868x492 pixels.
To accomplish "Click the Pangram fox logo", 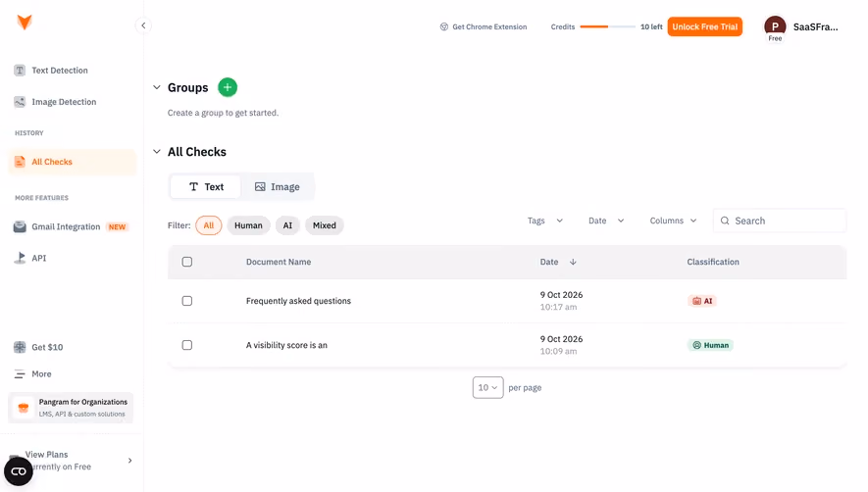I will point(25,22).
